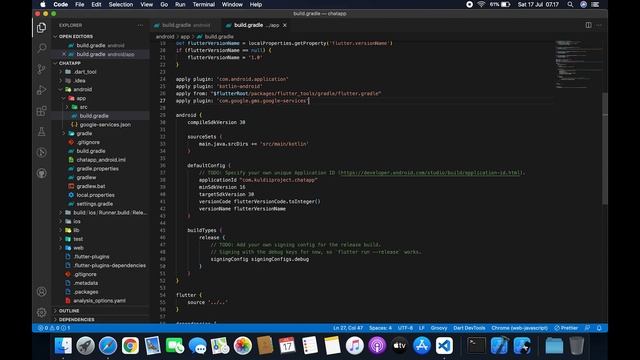Open the developer.android.com application-id link
The height and width of the screenshot is (360, 640).
(x=431, y=173)
